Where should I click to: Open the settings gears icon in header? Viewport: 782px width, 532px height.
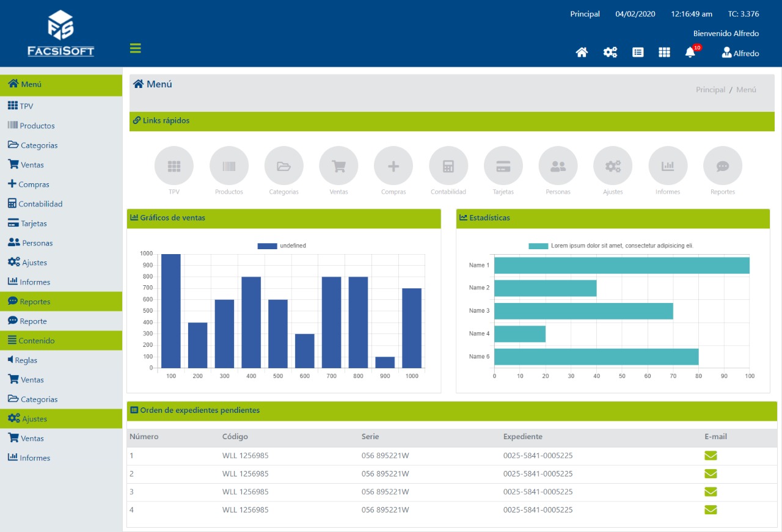click(610, 53)
